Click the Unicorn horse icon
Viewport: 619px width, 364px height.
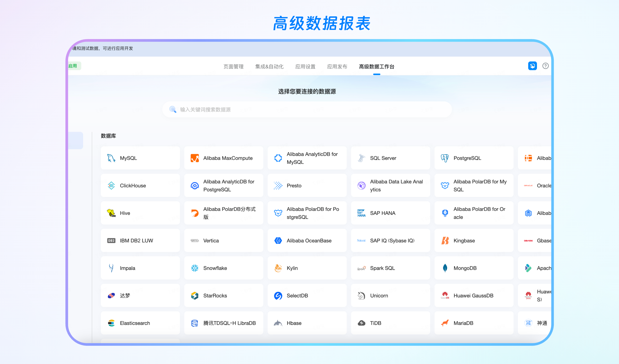coord(361,296)
